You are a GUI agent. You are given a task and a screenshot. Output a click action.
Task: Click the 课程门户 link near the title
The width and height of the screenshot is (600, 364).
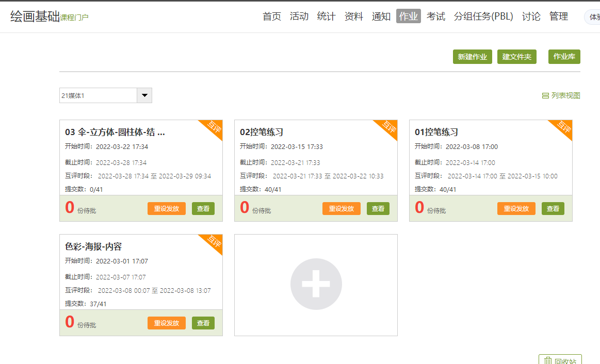click(x=74, y=18)
